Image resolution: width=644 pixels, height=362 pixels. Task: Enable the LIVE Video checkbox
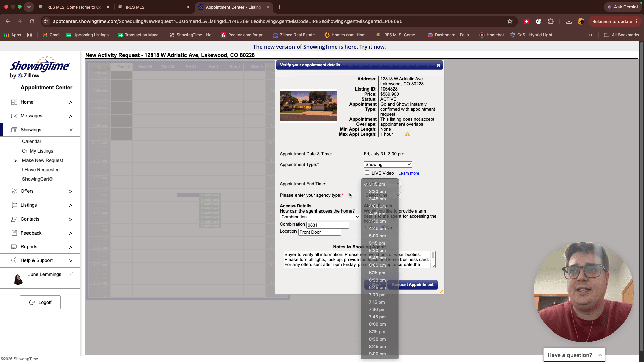[x=367, y=173]
